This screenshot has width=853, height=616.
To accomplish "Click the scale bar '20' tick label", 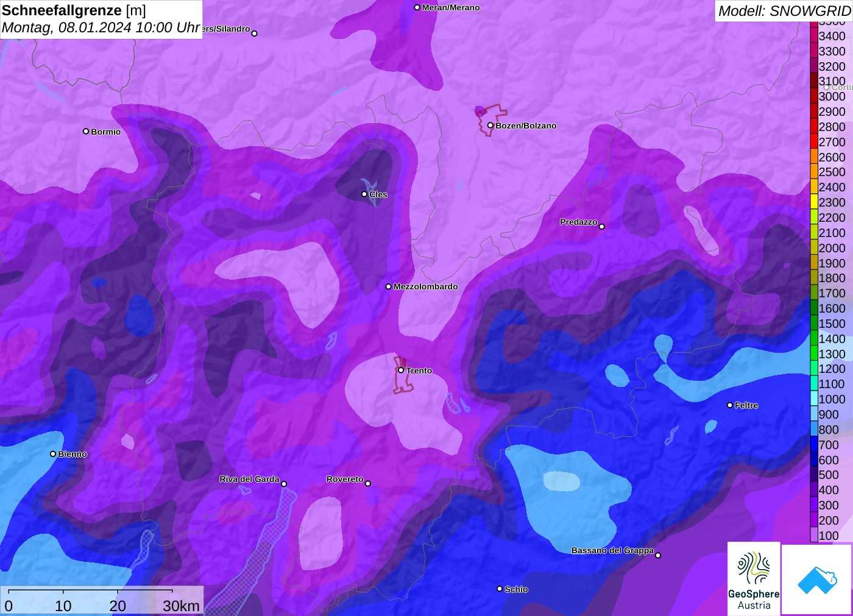I will 118,606.
